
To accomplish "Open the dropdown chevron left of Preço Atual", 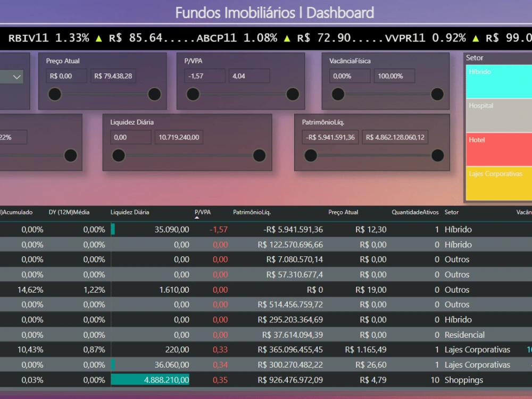I will 16,77.
